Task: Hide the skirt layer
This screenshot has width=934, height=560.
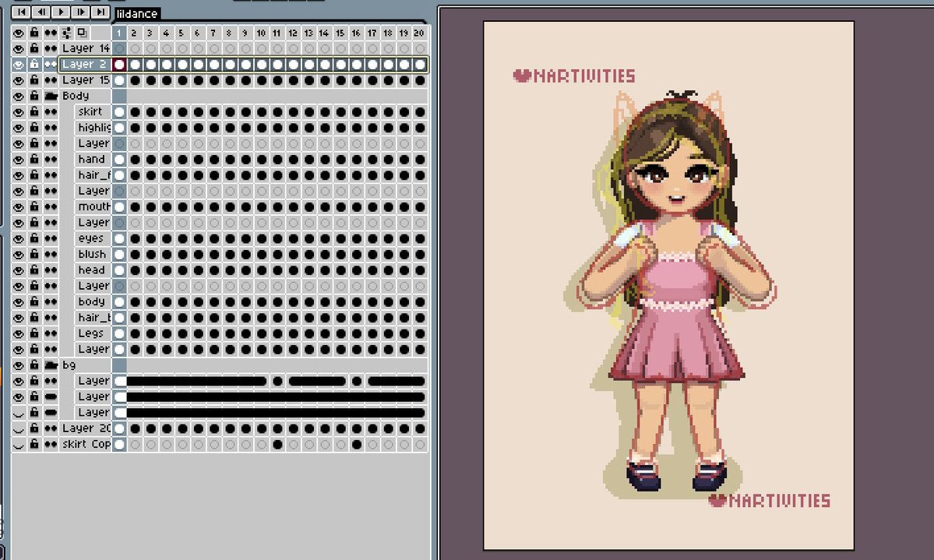Action: [x=19, y=112]
